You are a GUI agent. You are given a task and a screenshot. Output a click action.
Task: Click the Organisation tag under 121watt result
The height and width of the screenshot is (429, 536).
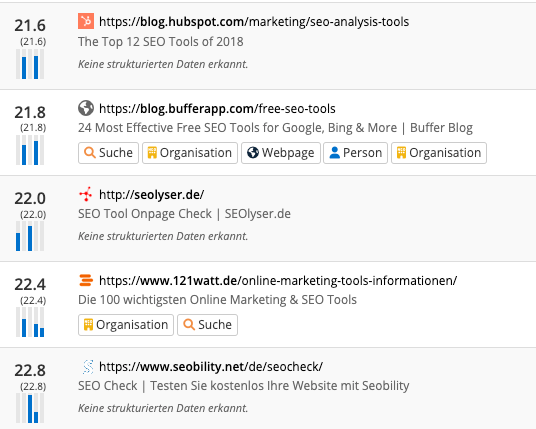click(126, 325)
